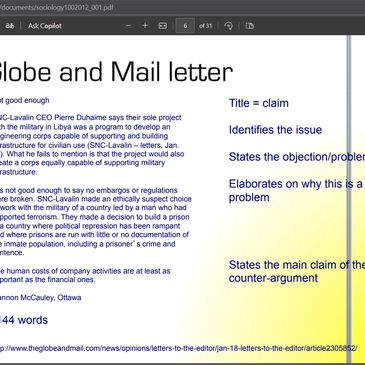Zoom in with the plus icon

pos(145,26)
